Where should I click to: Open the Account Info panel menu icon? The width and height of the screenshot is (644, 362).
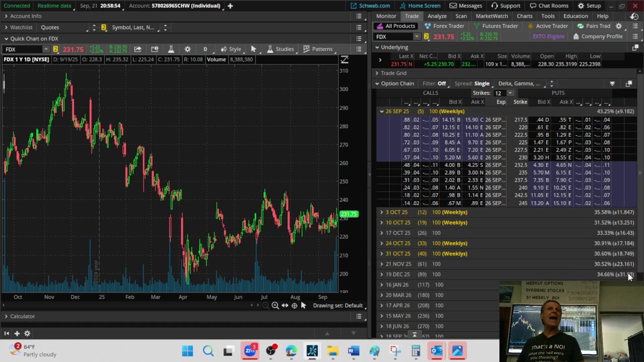click(359, 16)
